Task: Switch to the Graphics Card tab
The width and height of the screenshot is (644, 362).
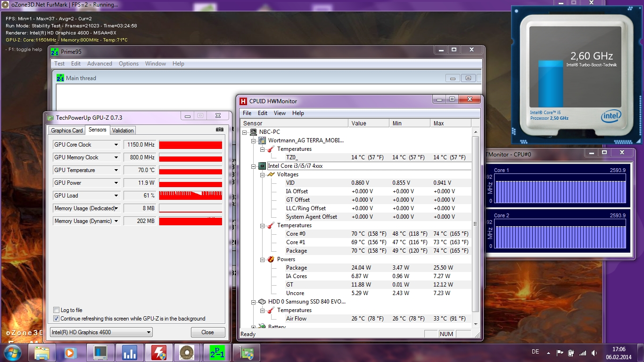Action: (67, 131)
